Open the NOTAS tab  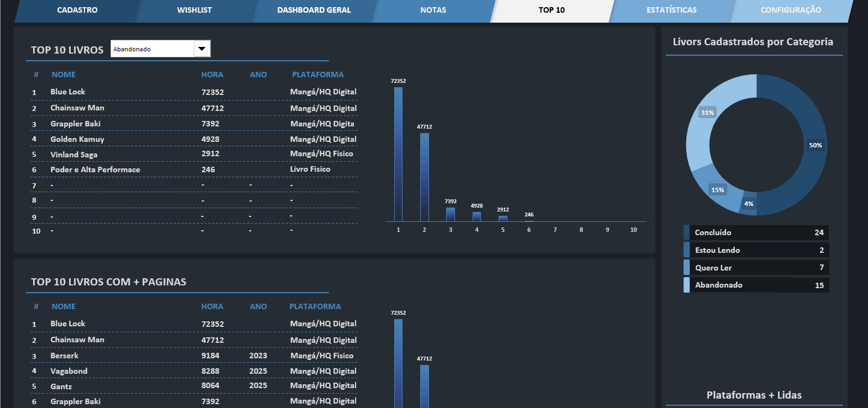tap(433, 10)
